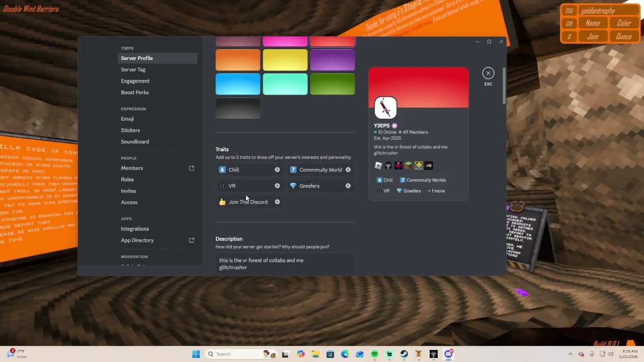The image size is (644, 362).
Task: Click the +15 more games badge
Action: (429, 165)
